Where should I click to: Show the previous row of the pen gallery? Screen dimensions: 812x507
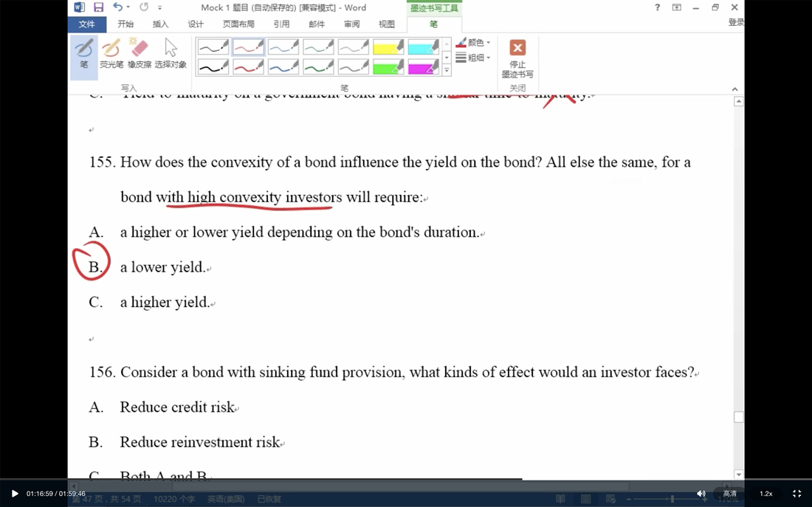coord(447,44)
